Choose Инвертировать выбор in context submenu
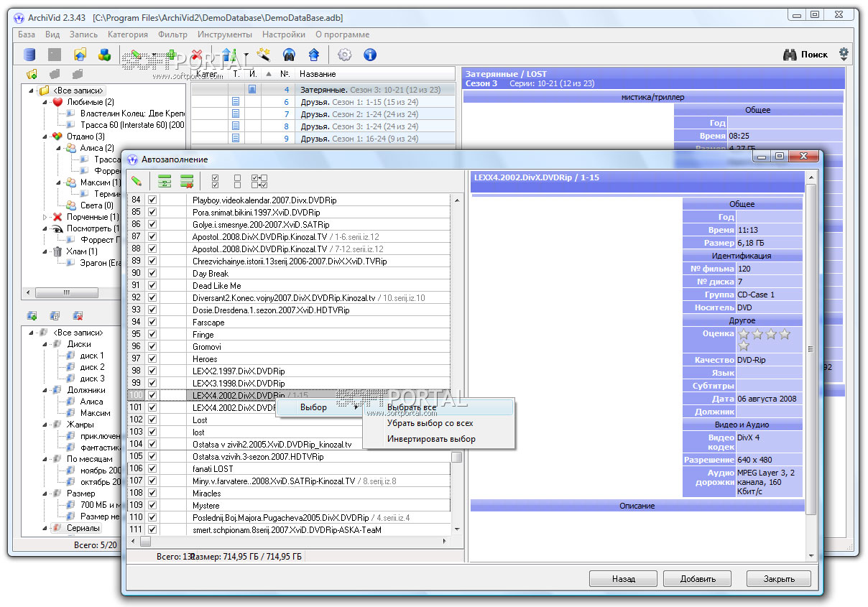 point(438,439)
